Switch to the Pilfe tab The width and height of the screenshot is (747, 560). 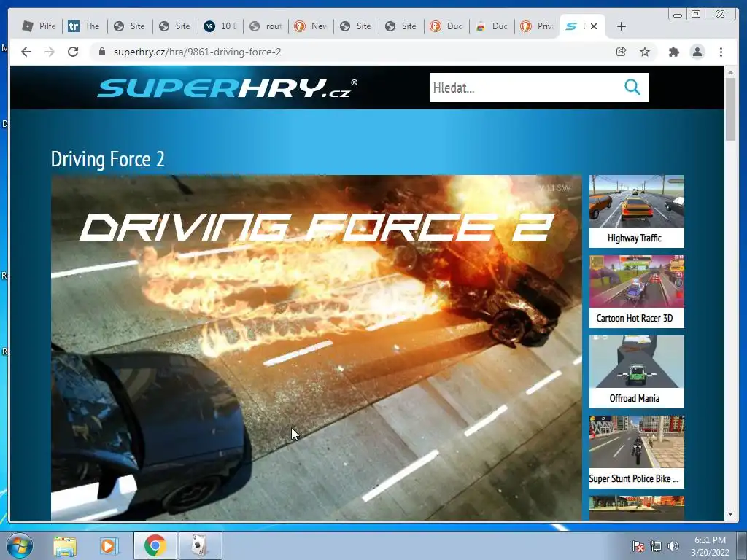pos(39,26)
